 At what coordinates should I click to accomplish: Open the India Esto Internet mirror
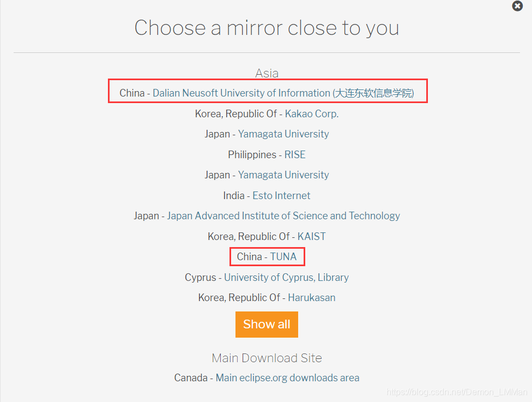(x=281, y=196)
